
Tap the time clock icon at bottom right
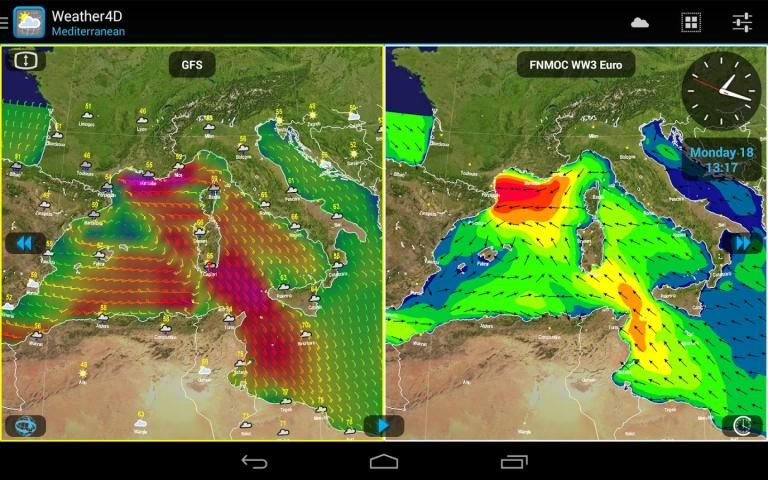(742, 426)
